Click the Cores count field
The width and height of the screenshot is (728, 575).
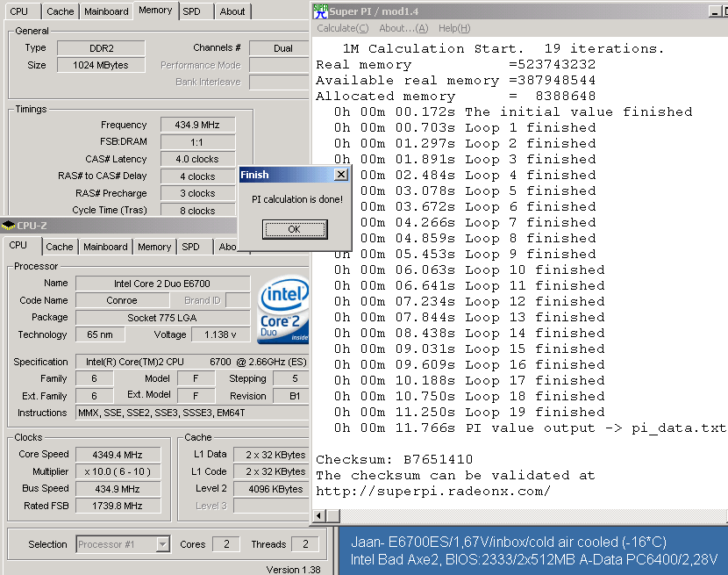pos(226,544)
